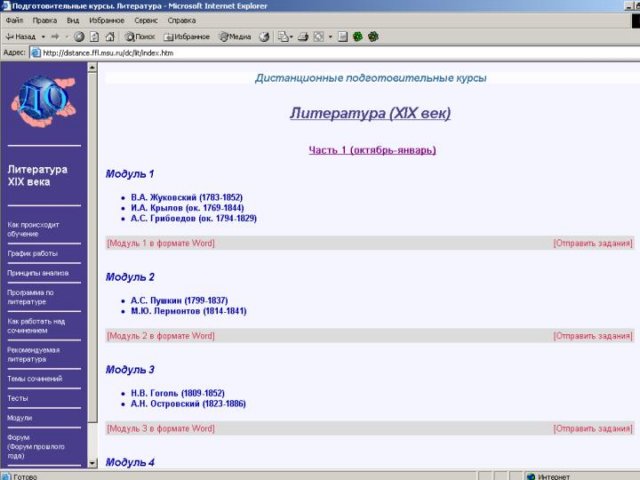Open И.А. Крылов (ок. 1769-1844) link
This screenshot has width=640, height=480.
pyautogui.click(x=187, y=208)
